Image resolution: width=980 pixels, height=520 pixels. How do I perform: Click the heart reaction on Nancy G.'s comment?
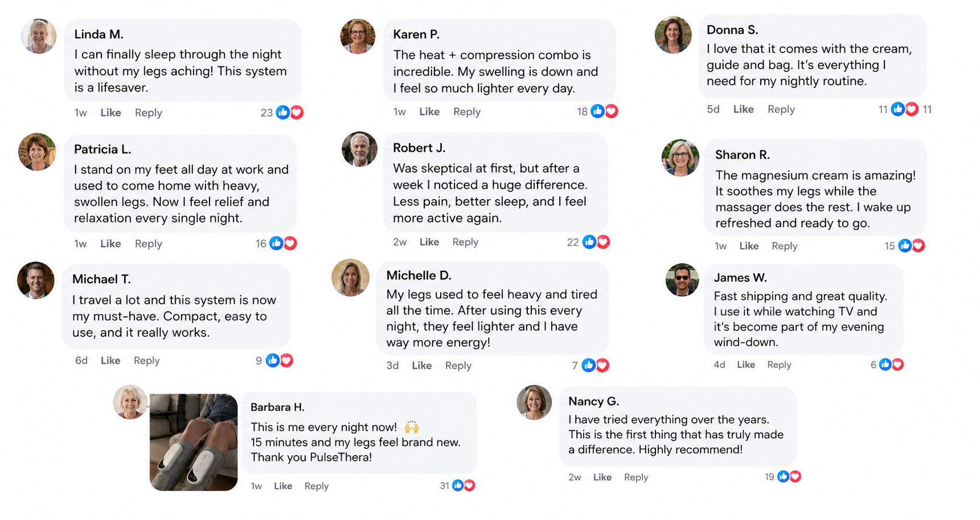click(796, 477)
